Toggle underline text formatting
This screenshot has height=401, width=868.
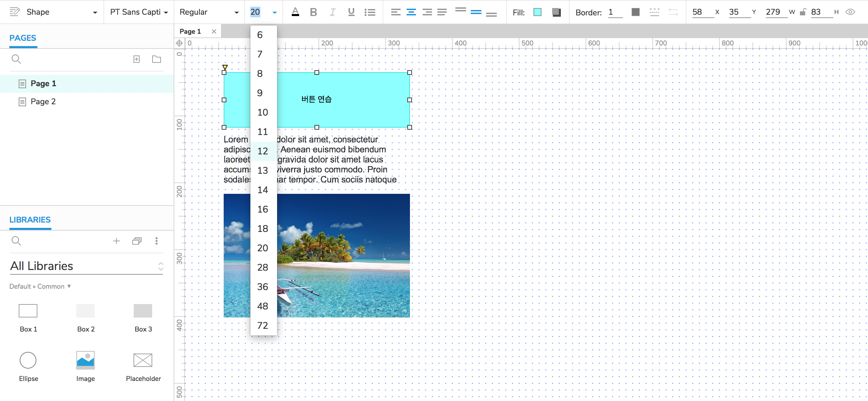coord(351,12)
